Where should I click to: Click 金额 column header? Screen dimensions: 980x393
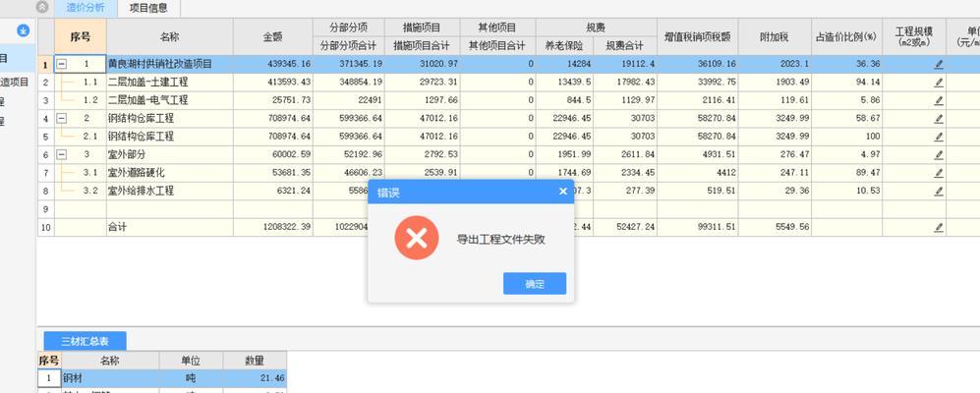tap(272, 37)
